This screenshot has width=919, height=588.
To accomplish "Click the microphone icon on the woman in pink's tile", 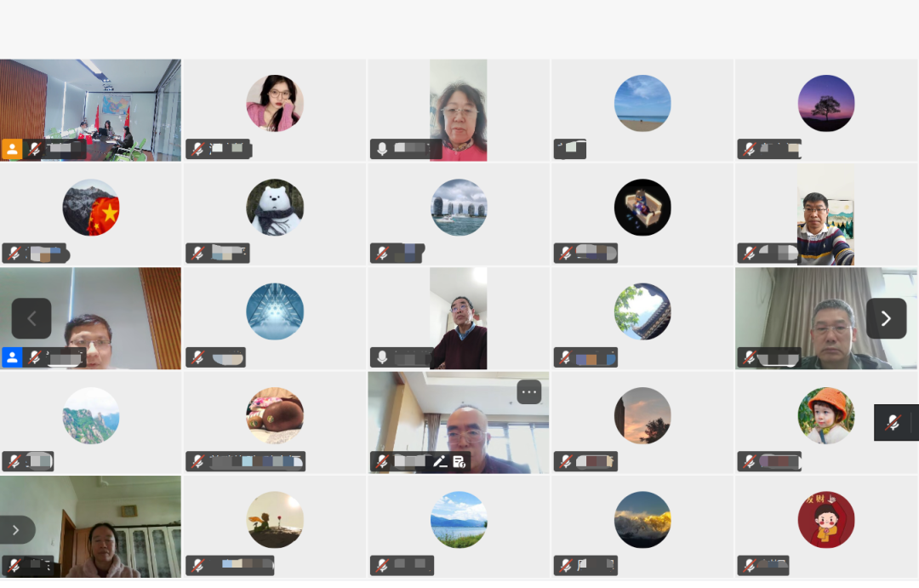I will (x=381, y=149).
